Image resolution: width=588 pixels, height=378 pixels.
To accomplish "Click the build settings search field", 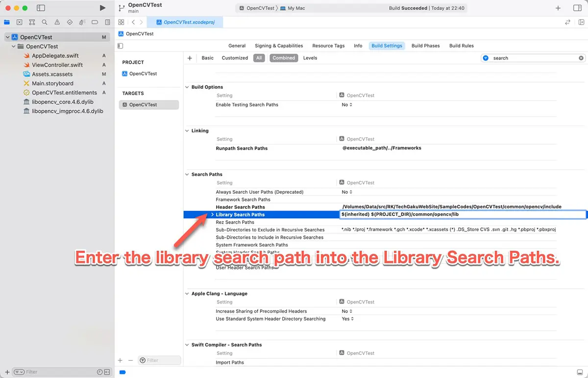I will point(534,58).
